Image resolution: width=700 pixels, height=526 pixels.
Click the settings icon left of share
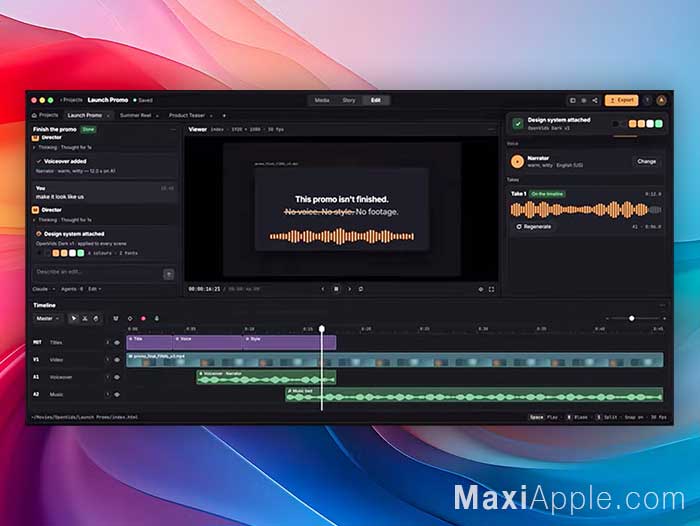pos(584,100)
